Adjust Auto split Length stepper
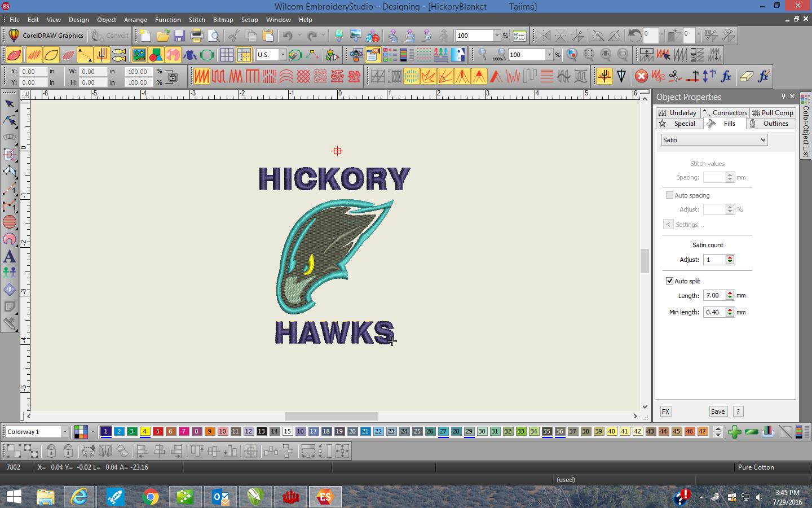Image resolution: width=812 pixels, height=508 pixels. click(x=730, y=295)
